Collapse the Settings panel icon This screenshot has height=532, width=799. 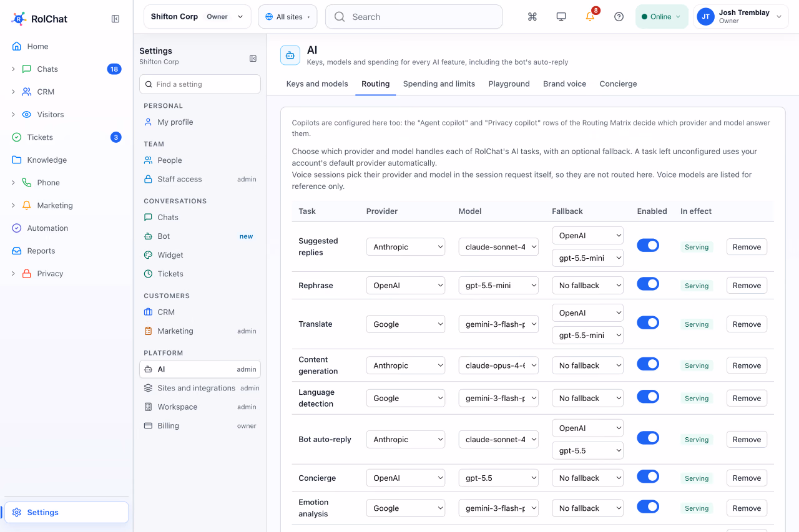click(253, 59)
